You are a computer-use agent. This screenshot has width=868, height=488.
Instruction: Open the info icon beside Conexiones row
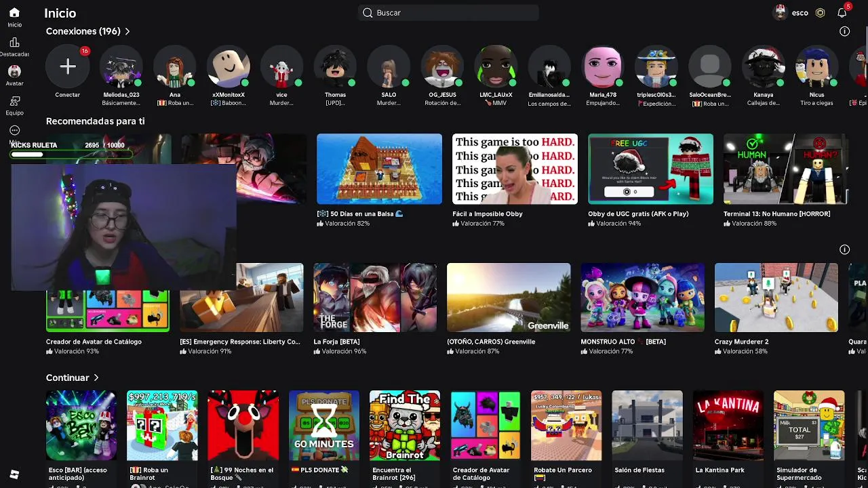point(844,31)
